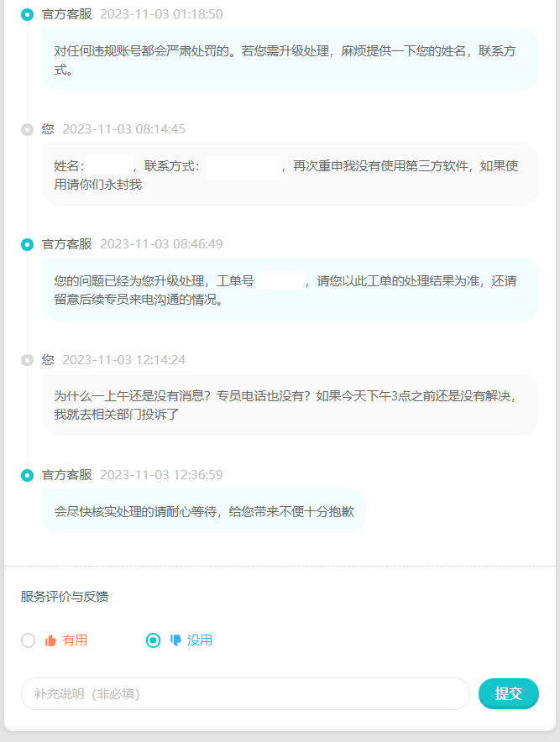
Task: Click the message bubble about 违规账号 punishment
Action: pyautogui.click(x=290, y=59)
